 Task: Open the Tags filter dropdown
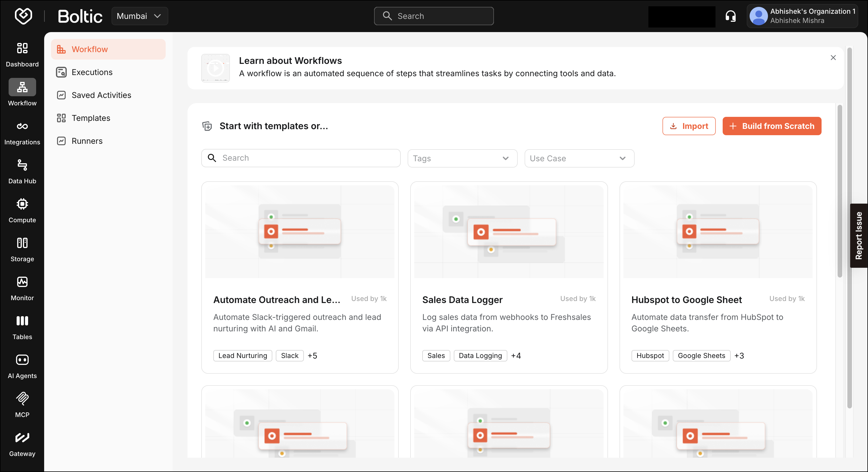(462, 159)
